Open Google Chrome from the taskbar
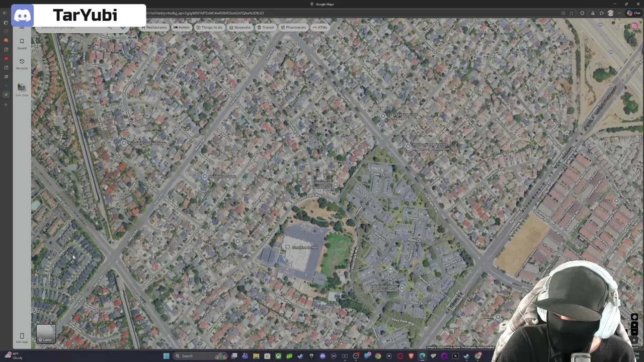Screen dimensions: 644x362 378,356
